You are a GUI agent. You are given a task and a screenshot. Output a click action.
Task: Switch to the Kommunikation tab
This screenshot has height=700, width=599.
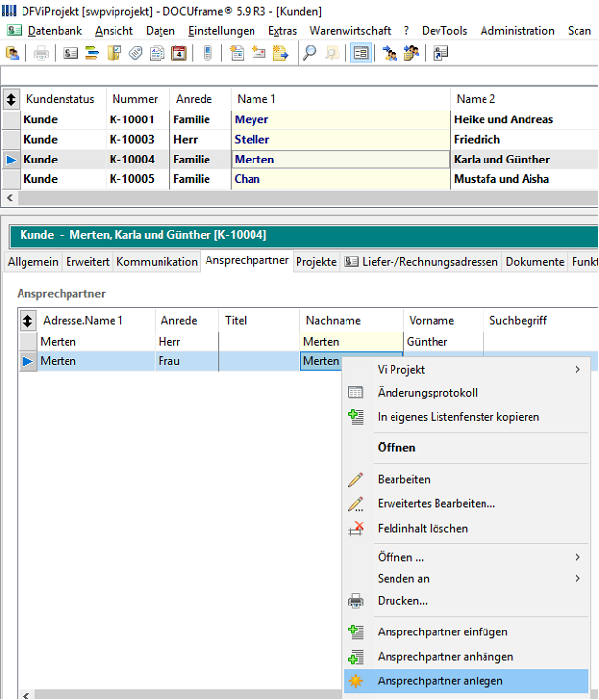158,262
